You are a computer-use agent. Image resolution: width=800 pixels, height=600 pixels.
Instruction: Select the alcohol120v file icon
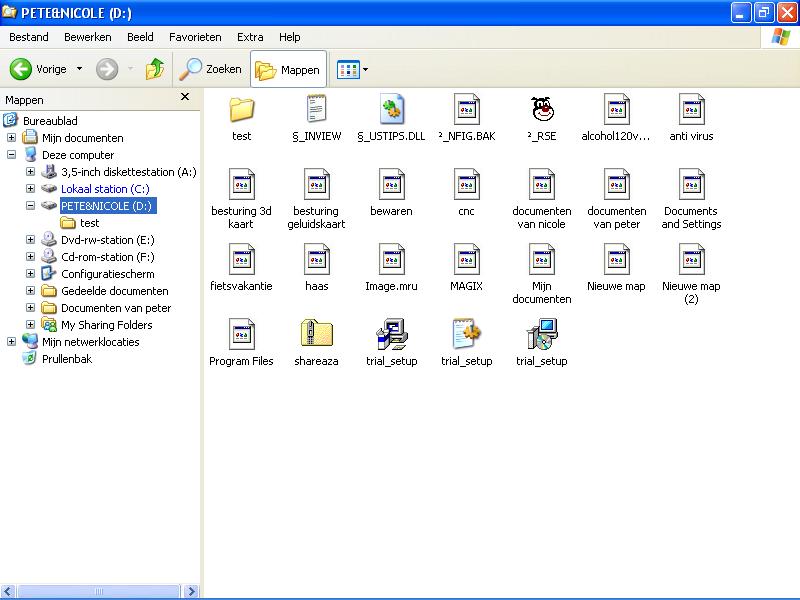[x=616, y=108]
